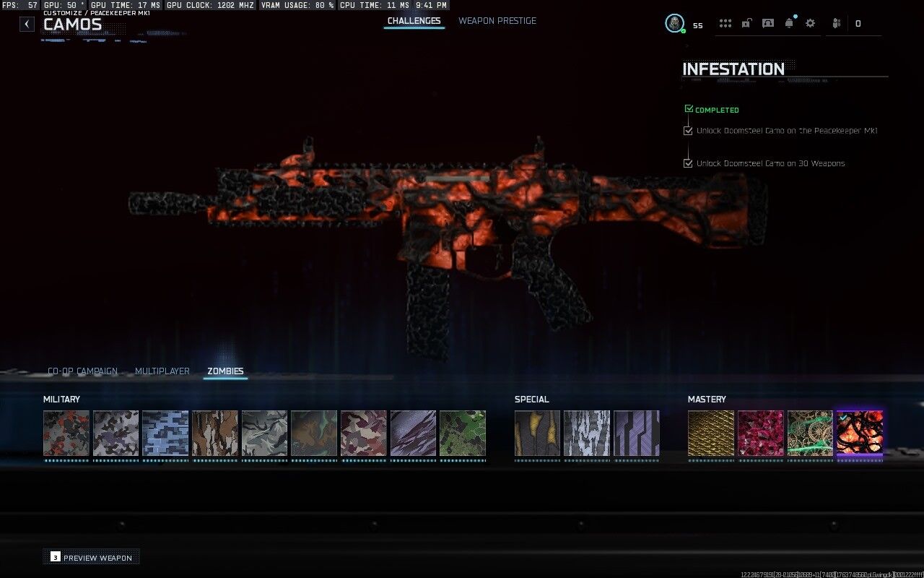Select the gold swirl green mastery camo

810,433
